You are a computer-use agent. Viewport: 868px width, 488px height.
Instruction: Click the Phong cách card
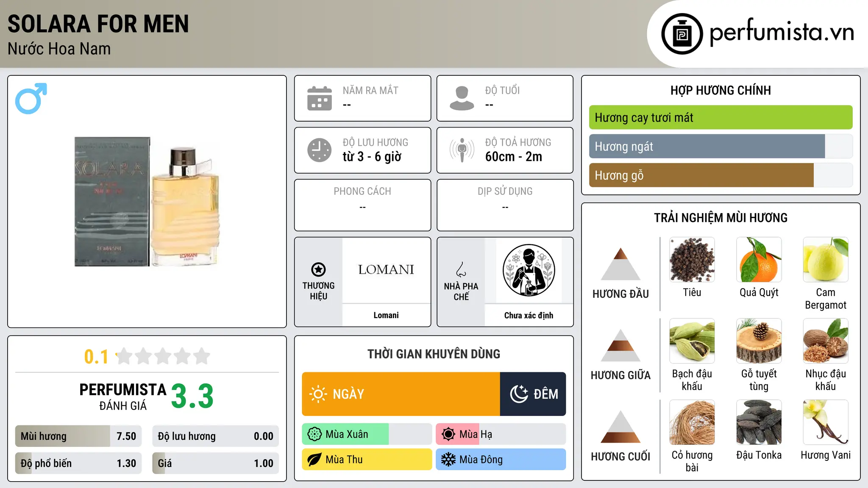point(362,205)
